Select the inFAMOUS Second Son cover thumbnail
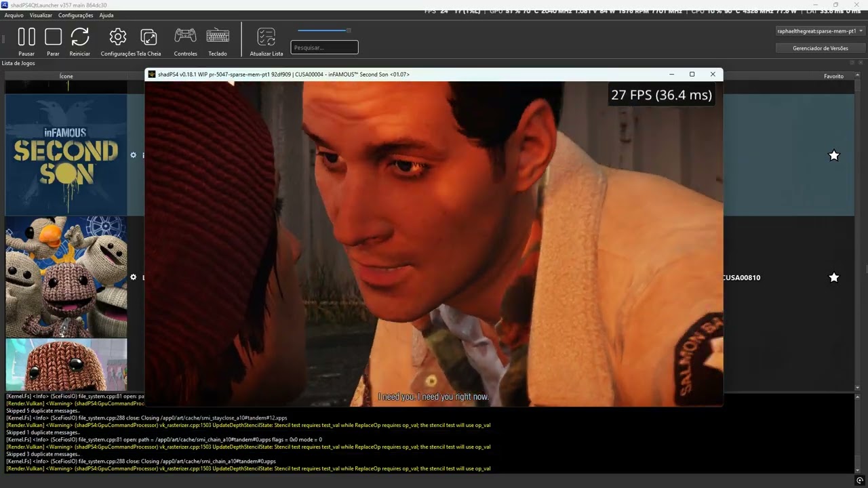Screen dimensions: 868x488 66,155
